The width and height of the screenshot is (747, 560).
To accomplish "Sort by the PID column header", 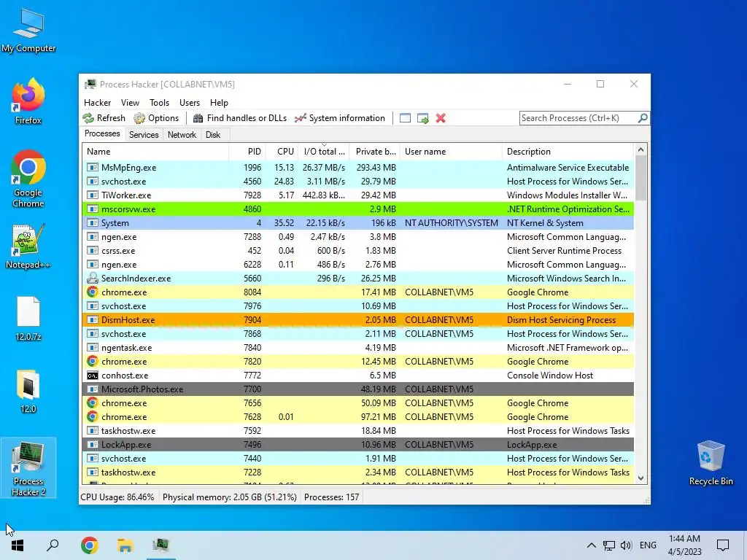I will point(247,152).
